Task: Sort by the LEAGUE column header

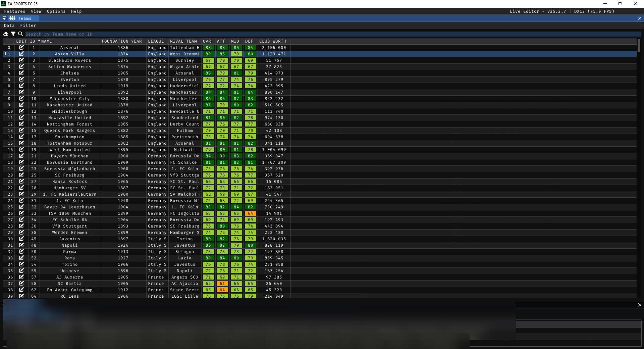Action: [x=156, y=41]
